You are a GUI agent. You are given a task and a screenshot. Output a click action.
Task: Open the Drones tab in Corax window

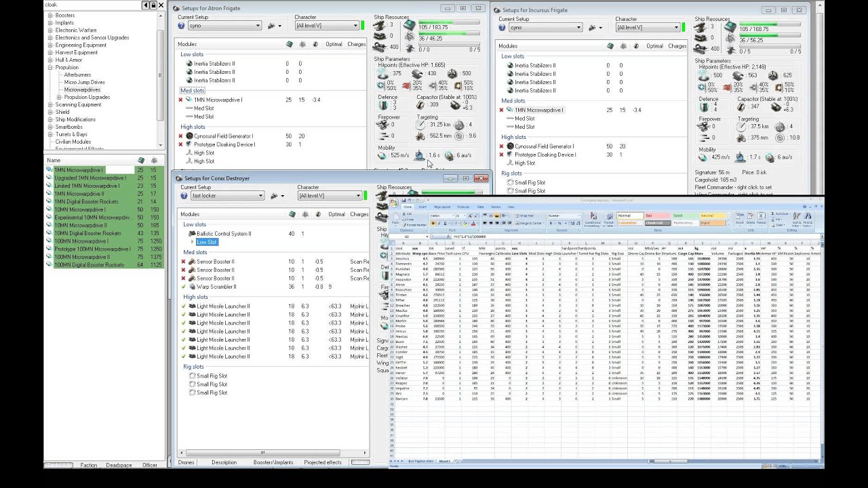(x=185, y=462)
